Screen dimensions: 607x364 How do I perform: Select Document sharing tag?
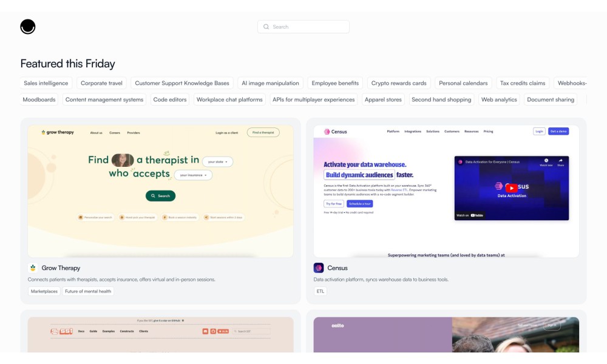click(551, 99)
